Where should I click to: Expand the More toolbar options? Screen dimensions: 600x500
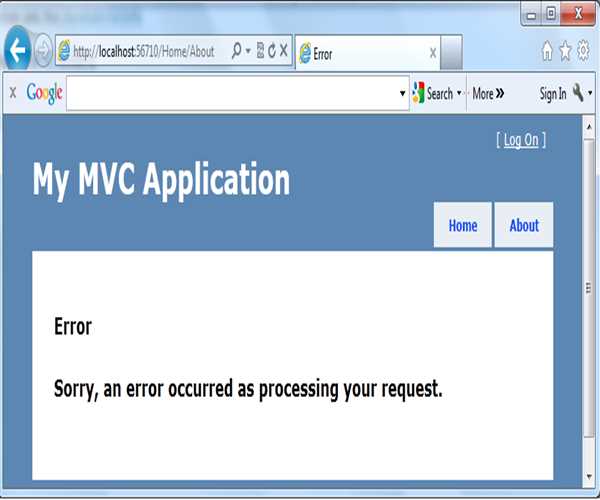(x=488, y=93)
